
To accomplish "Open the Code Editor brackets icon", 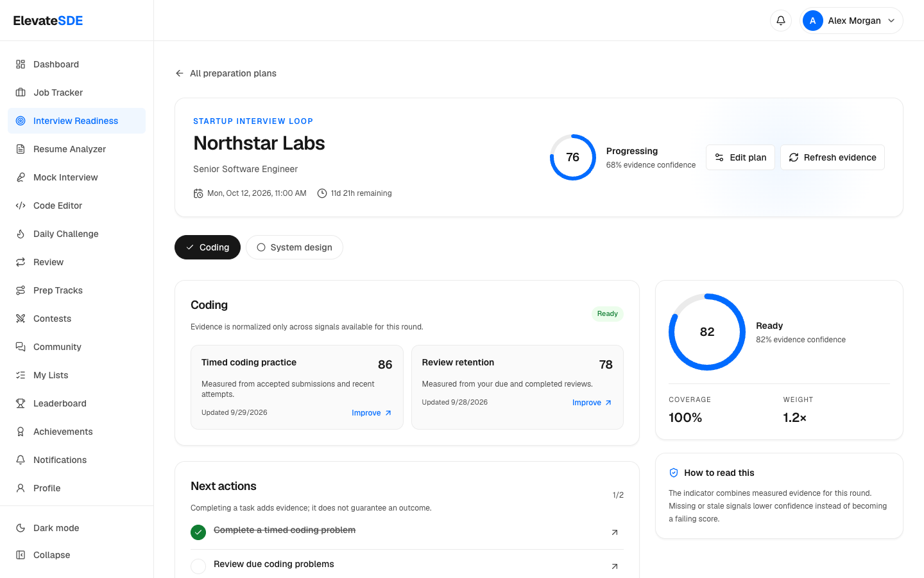I will [21, 206].
